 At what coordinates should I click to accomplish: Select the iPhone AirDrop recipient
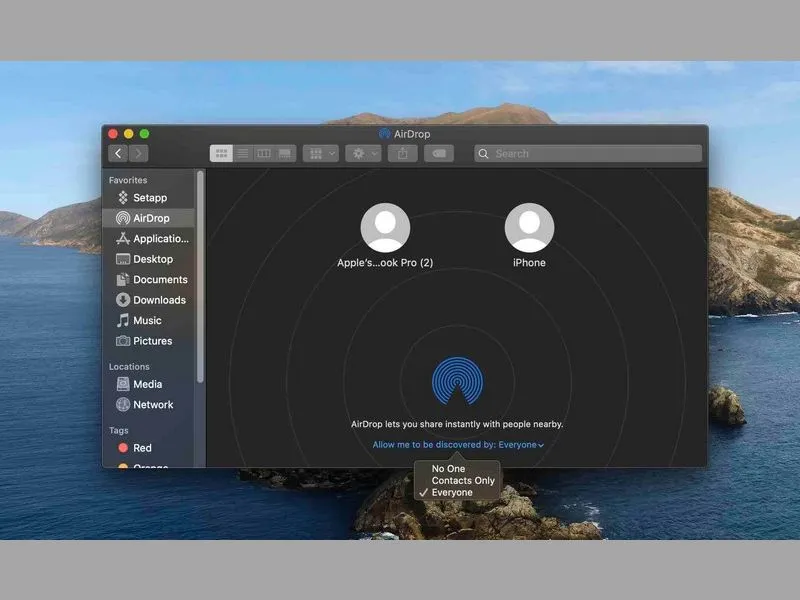[529, 236]
